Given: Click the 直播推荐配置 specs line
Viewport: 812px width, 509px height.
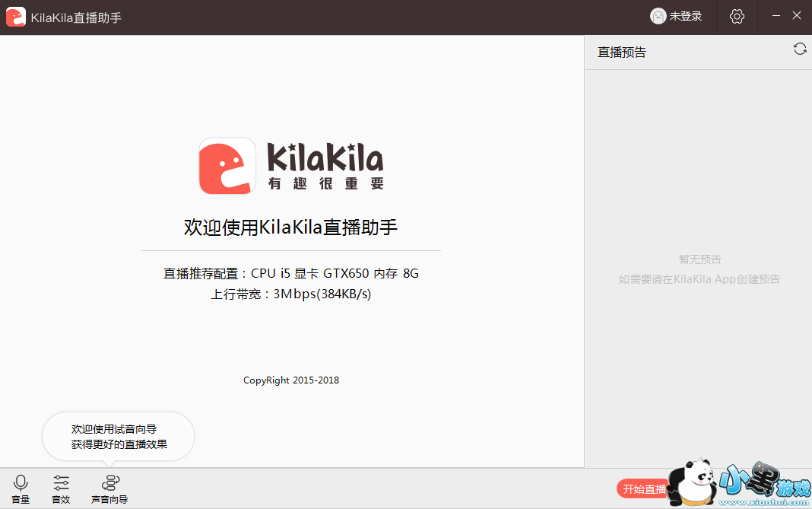Looking at the screenshot, I should click(291, 273).
